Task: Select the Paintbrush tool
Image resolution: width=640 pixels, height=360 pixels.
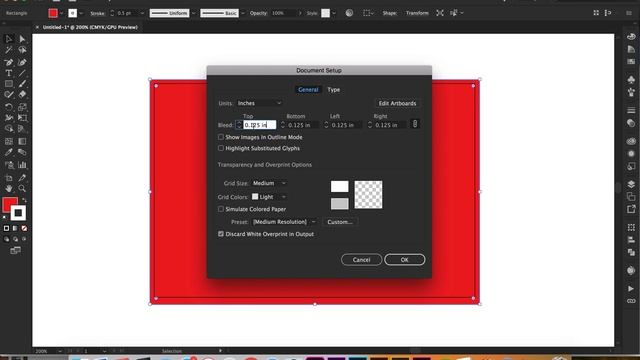Action: point(22,84)
